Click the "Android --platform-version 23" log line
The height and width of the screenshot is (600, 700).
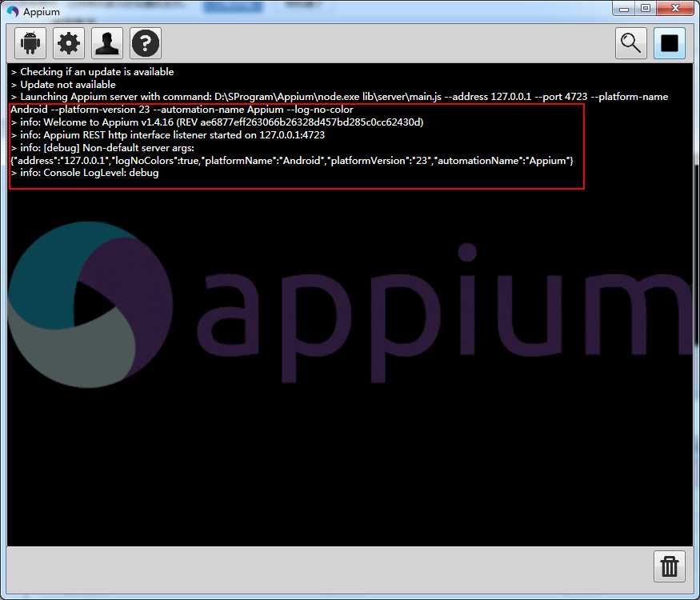pyautogui.click(x=182, y=110)
